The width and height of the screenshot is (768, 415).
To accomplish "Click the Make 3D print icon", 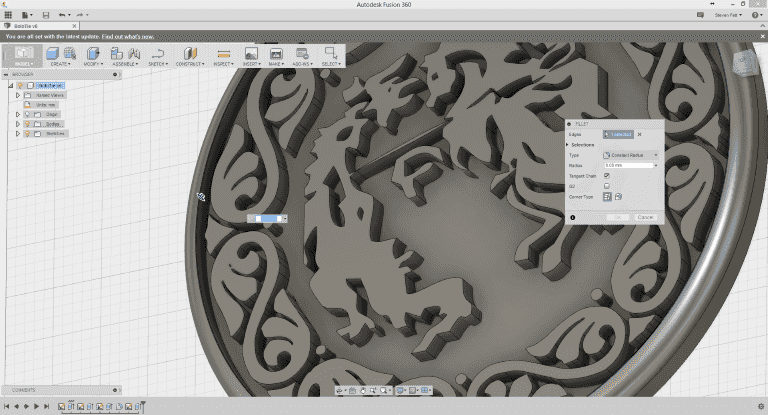I will (x=276, y=53).
